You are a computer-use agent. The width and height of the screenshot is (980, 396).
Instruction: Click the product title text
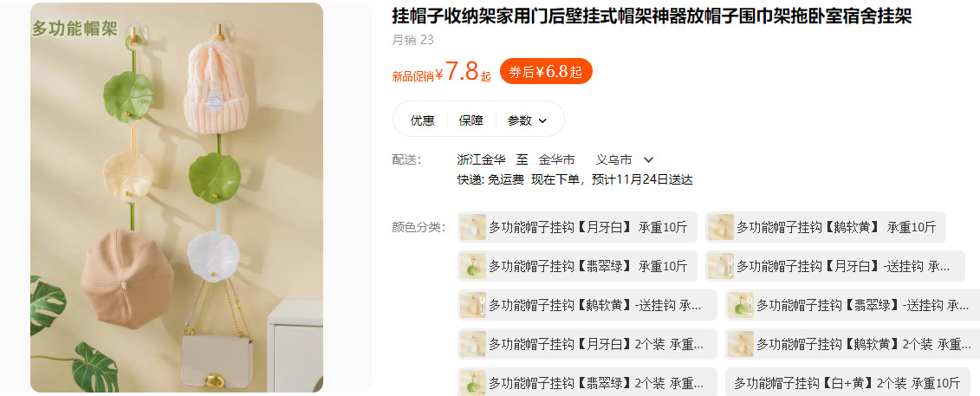652,16
